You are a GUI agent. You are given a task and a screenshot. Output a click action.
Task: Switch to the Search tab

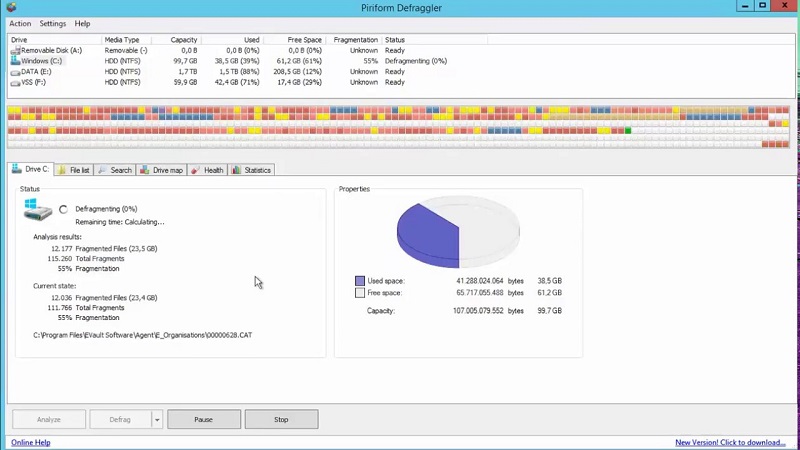click(x=115, y=170)
